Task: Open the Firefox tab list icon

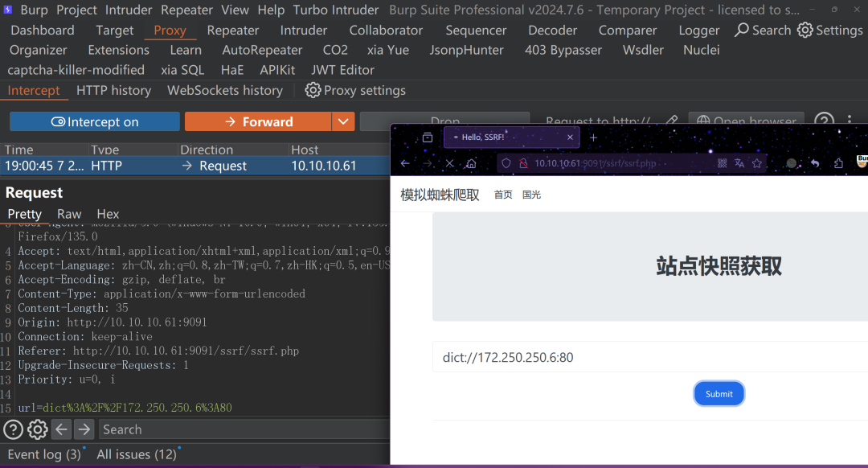Action: click(x=428, y=138)
